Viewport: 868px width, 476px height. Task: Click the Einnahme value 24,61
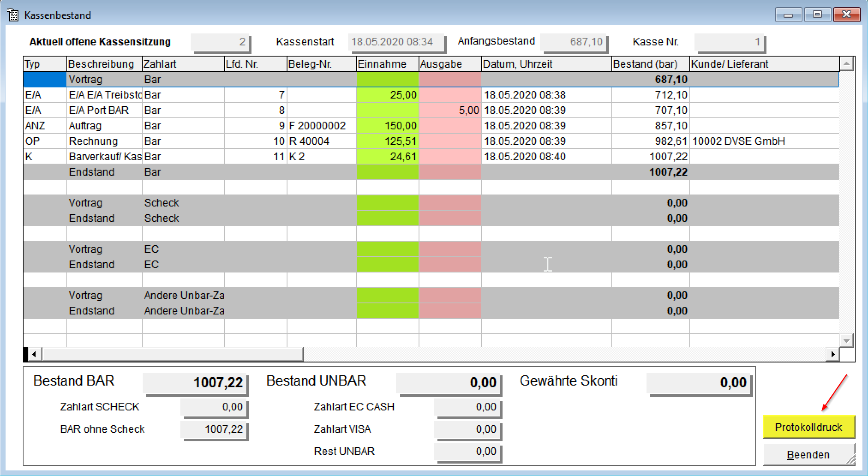pos(388,156)
